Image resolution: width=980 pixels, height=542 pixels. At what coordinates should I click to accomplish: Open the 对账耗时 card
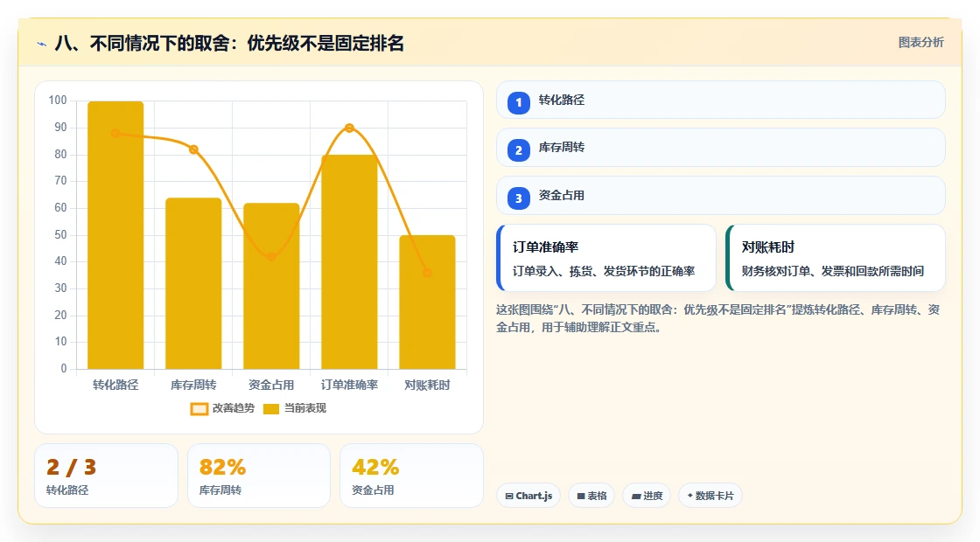(x=836, y=258)
